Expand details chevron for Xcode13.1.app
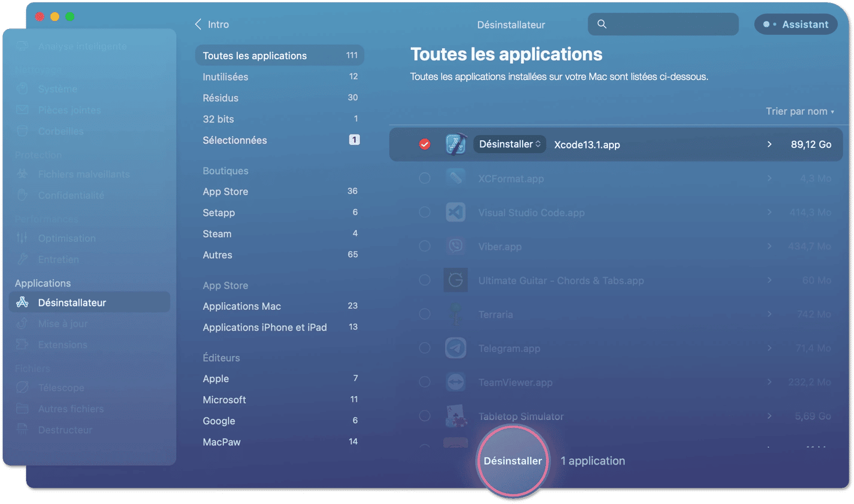 click(769, 144)
